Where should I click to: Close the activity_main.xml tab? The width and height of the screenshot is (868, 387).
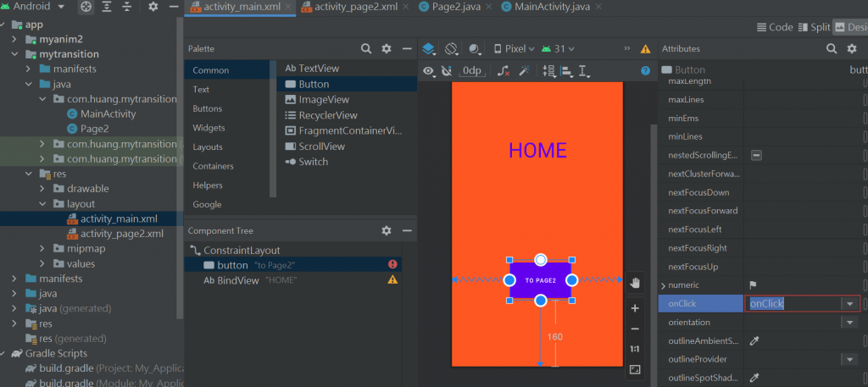[290, 7]
